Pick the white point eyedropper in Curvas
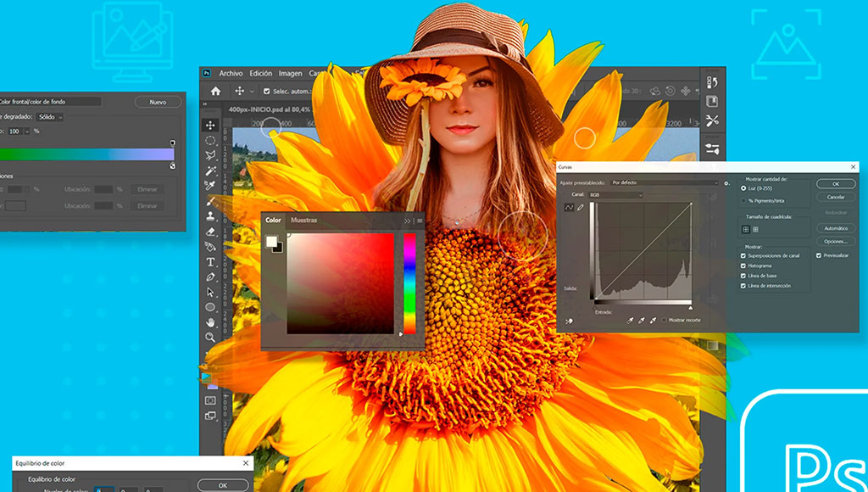Image resolution: width=868 pixels, height=492 pixels. click(x=654, y=321)
